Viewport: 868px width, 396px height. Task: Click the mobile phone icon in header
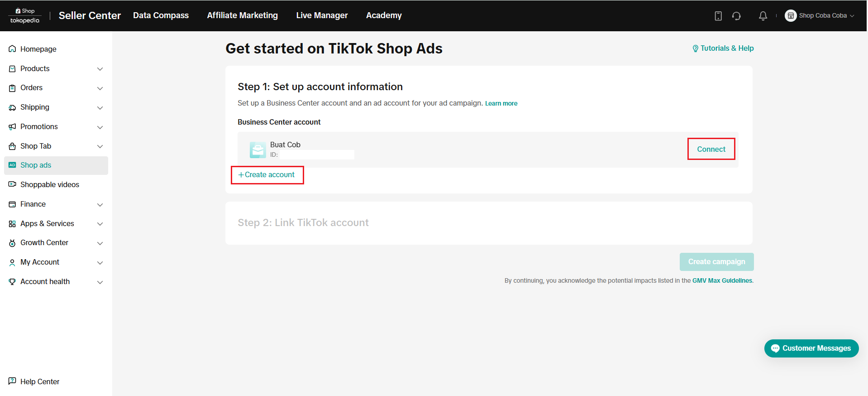[718, 16]
